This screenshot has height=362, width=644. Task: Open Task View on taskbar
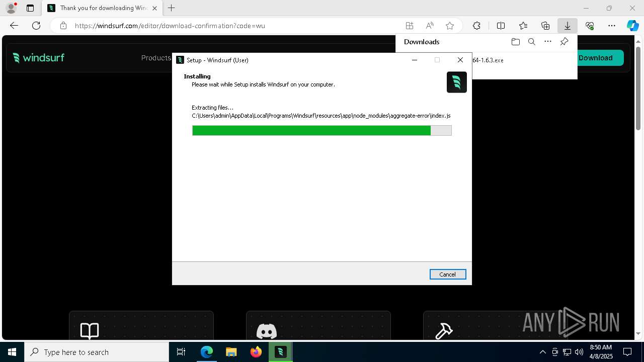tap(181, 352)
